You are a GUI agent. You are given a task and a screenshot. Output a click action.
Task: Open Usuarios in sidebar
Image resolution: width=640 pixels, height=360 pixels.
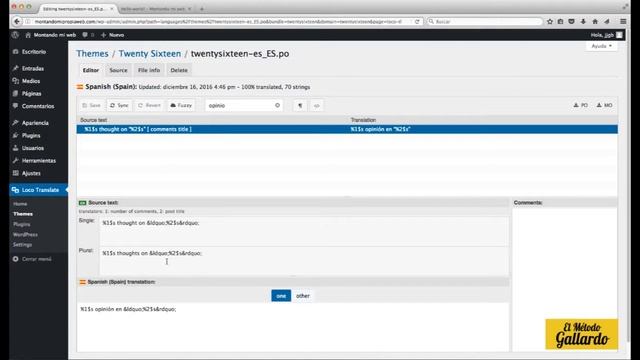[33, 148]
